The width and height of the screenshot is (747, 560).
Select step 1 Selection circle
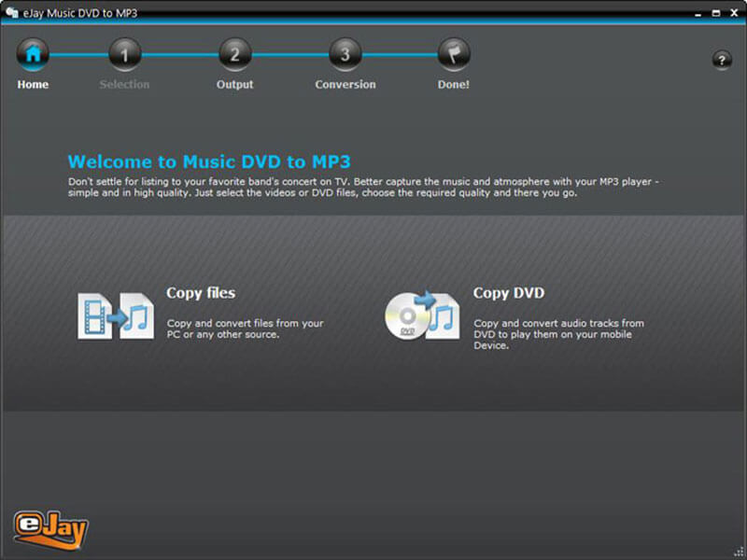pyautogui.click(x=124, y=54)
